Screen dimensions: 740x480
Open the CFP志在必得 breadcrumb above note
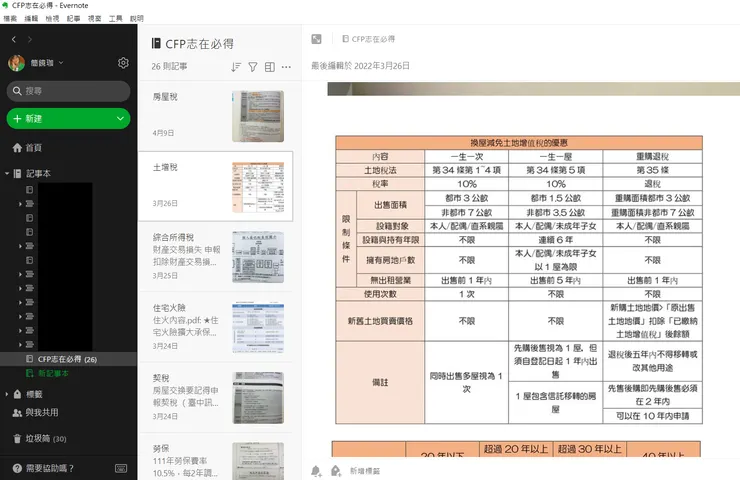tap(369, 39)
